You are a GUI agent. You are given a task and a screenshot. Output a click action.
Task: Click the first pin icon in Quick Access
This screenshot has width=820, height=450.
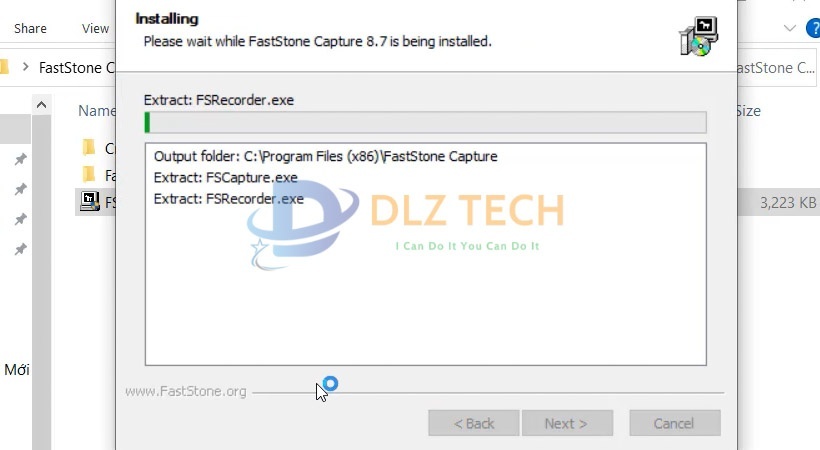pyautogui.click(x=20, y=159)
